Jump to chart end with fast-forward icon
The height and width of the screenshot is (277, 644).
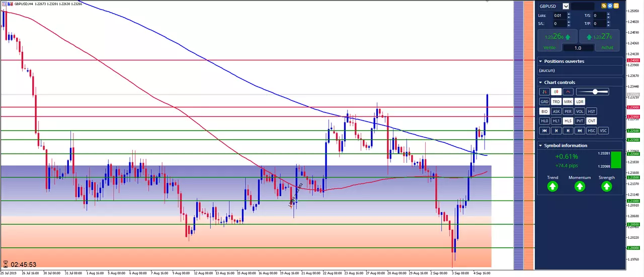(x=580, y=131)
